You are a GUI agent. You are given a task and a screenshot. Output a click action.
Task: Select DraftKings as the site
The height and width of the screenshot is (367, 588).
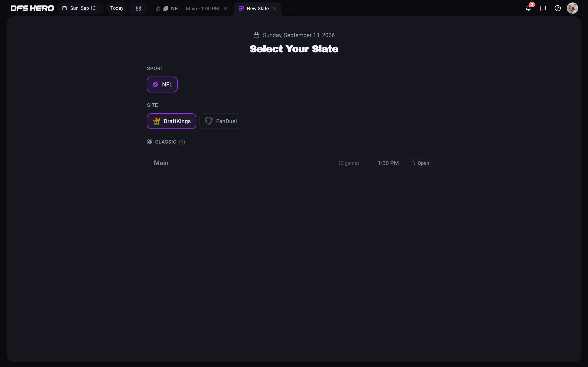pyautogui.click(x=171, y=121)
